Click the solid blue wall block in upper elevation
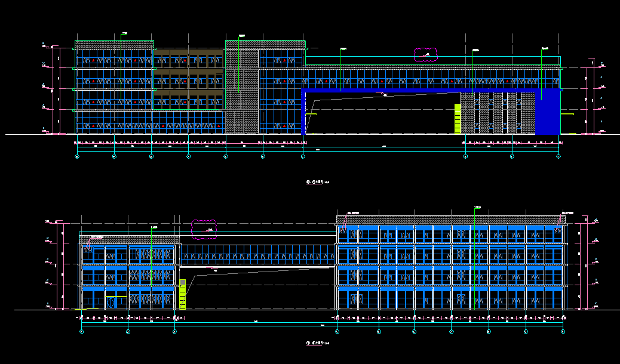Screen dimensions: 620x364 pos(548,113)
